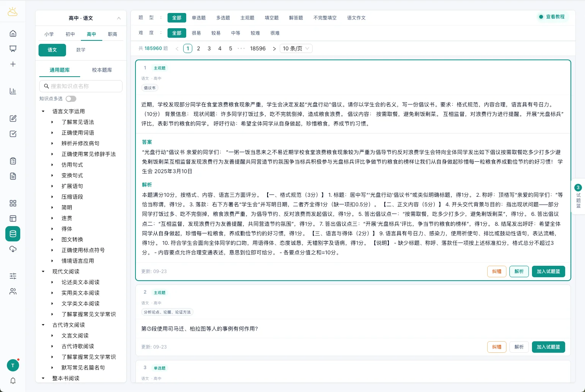The width and height of the screenshot is (585, 392).
Task: Click the pencil edit icon in sidebar
Action: 13,119
